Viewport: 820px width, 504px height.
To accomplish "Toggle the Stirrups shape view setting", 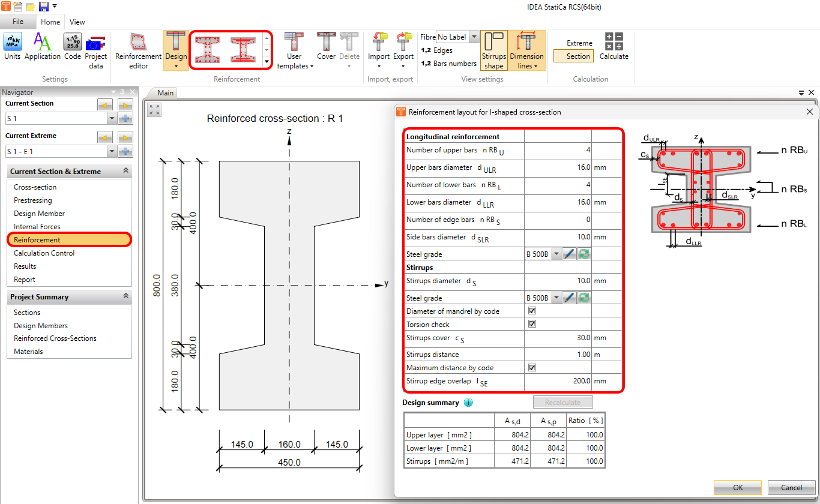I will click(x=493, y=48).
